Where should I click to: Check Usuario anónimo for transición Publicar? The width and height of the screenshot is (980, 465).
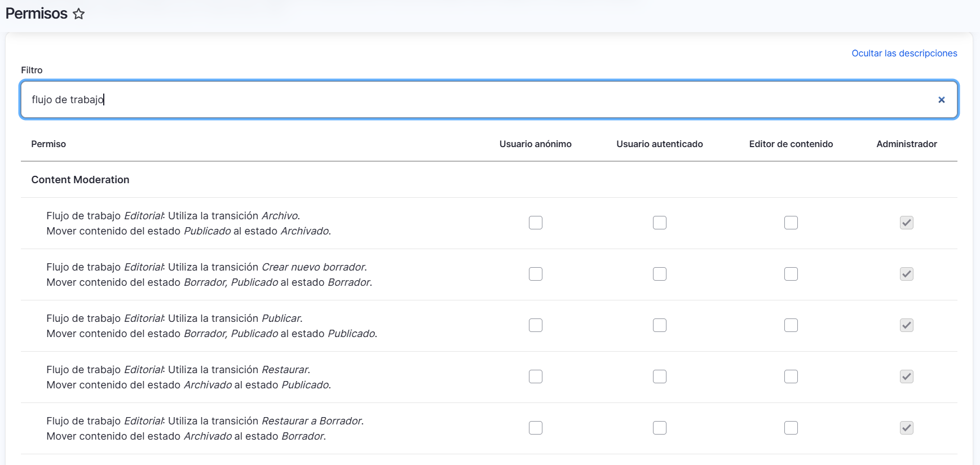coord(536,325)
